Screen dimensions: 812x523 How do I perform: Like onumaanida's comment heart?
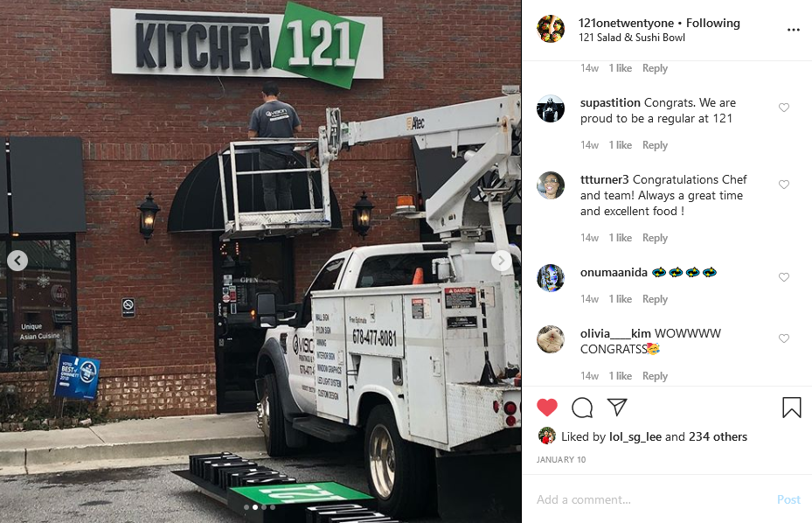784,277
